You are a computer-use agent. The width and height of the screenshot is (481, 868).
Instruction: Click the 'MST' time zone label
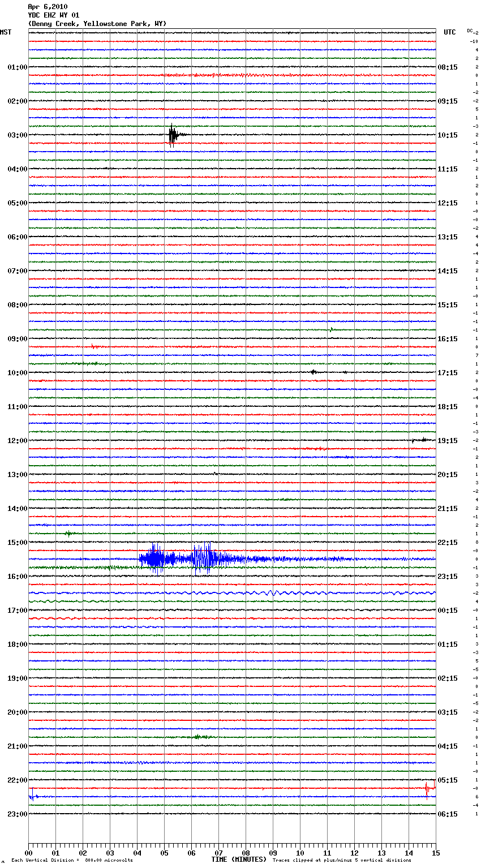pyautogui.click(x=6, y=32)
